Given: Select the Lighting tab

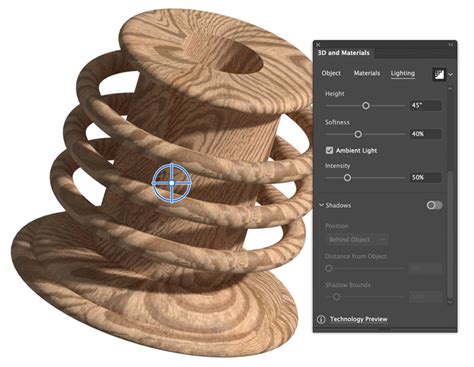Looking at the screenshot, I should click(x=403, y=73).
